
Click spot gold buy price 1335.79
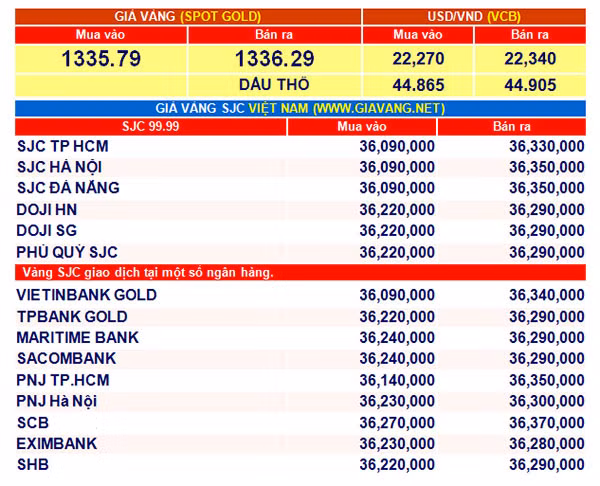(101, 59)
